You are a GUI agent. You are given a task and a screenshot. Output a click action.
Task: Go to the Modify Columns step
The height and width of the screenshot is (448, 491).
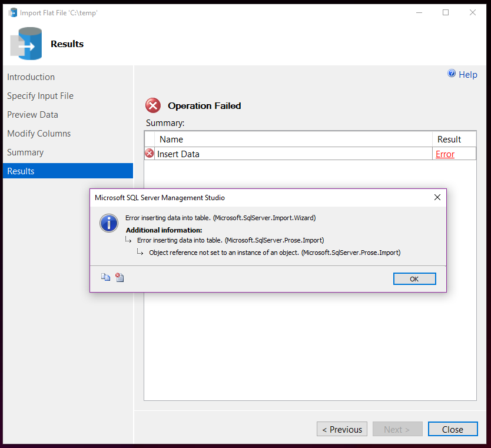click(x=39, y=134)
